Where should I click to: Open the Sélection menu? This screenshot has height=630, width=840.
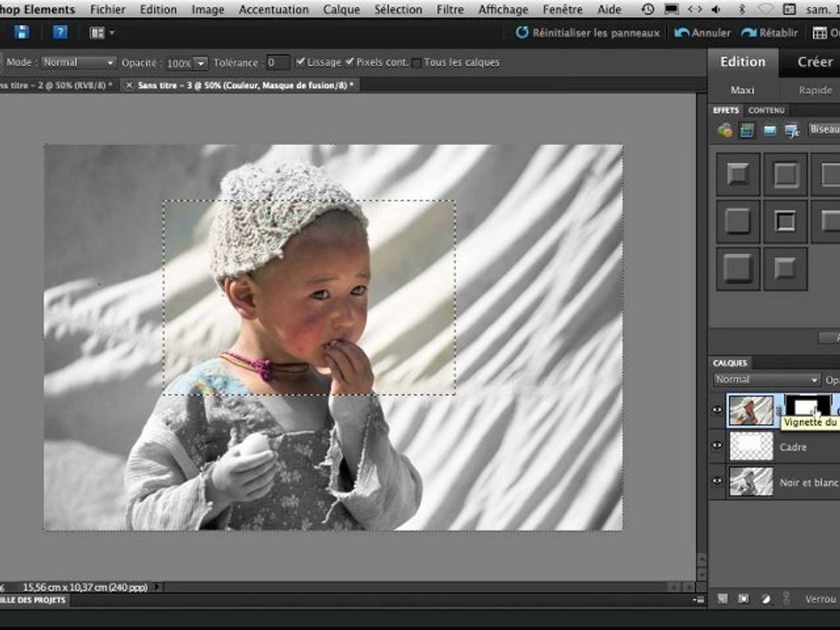coord(398,9)
